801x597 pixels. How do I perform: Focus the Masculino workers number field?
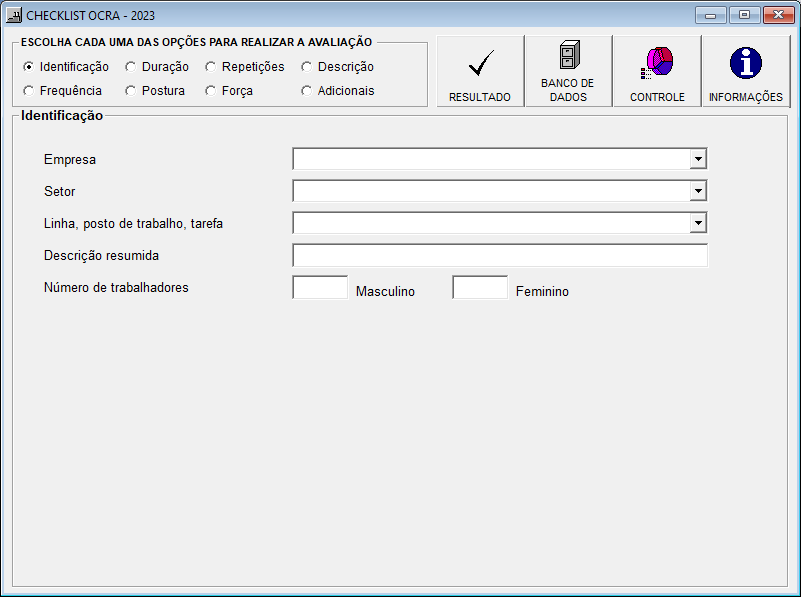[x=320, y=288]
